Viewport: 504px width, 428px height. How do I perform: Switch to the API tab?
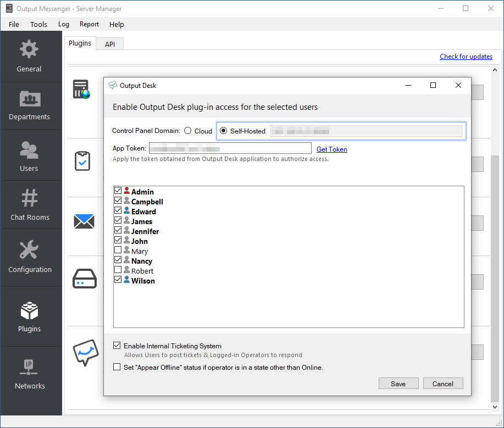[110, 44]
